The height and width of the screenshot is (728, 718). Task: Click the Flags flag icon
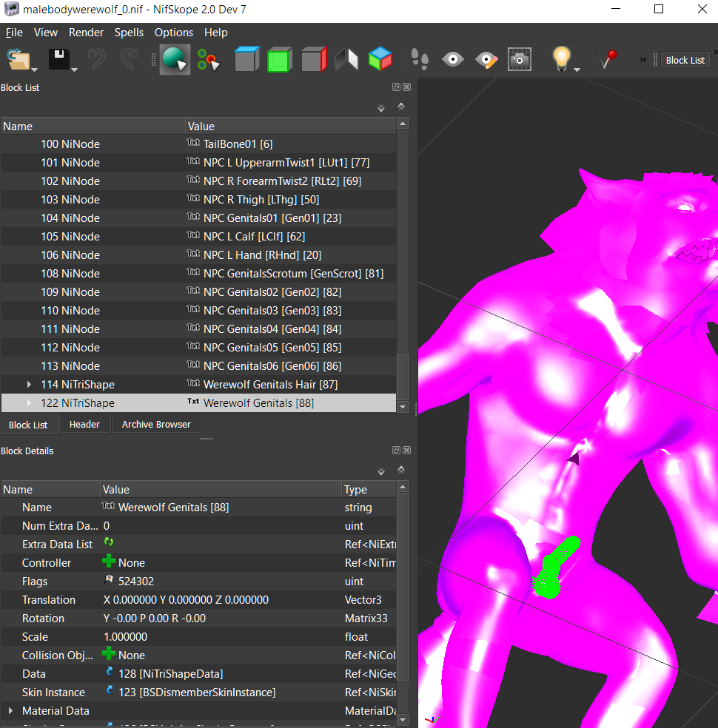pyautogui.click(x=109, y=579)
